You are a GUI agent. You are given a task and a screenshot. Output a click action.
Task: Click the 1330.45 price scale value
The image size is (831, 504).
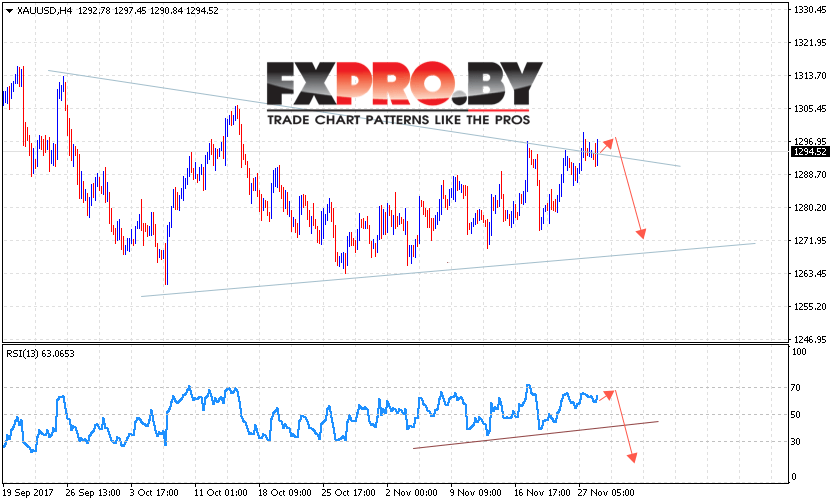(810, 10)
